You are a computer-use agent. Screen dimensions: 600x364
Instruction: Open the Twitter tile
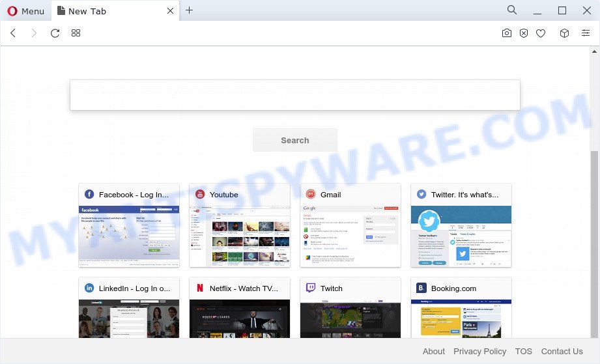461,225
